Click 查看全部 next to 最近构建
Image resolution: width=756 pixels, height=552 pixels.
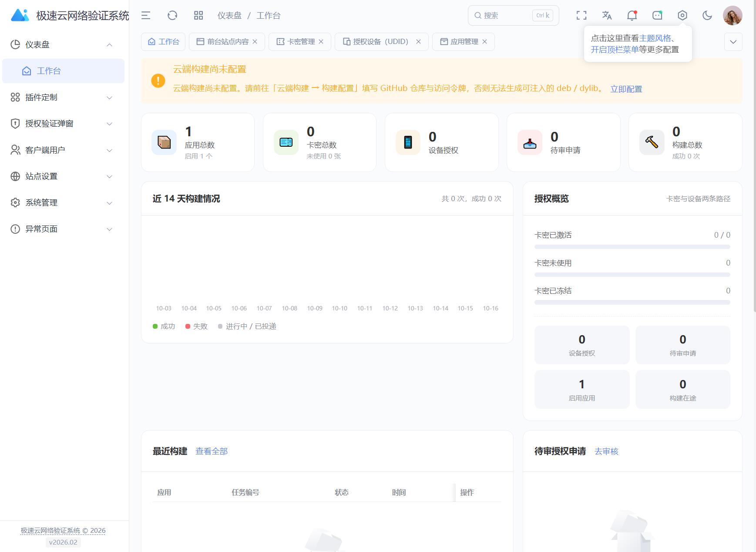(x=212, y=451)
